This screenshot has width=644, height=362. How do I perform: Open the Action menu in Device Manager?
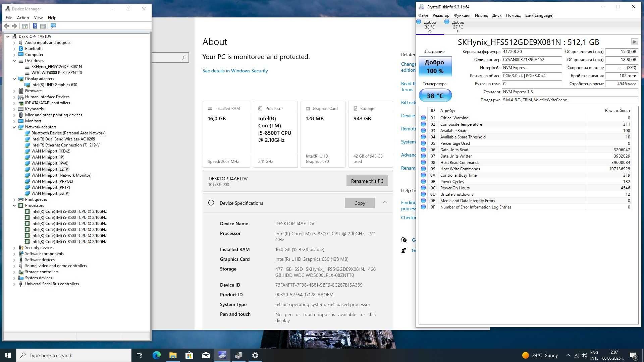23,18
